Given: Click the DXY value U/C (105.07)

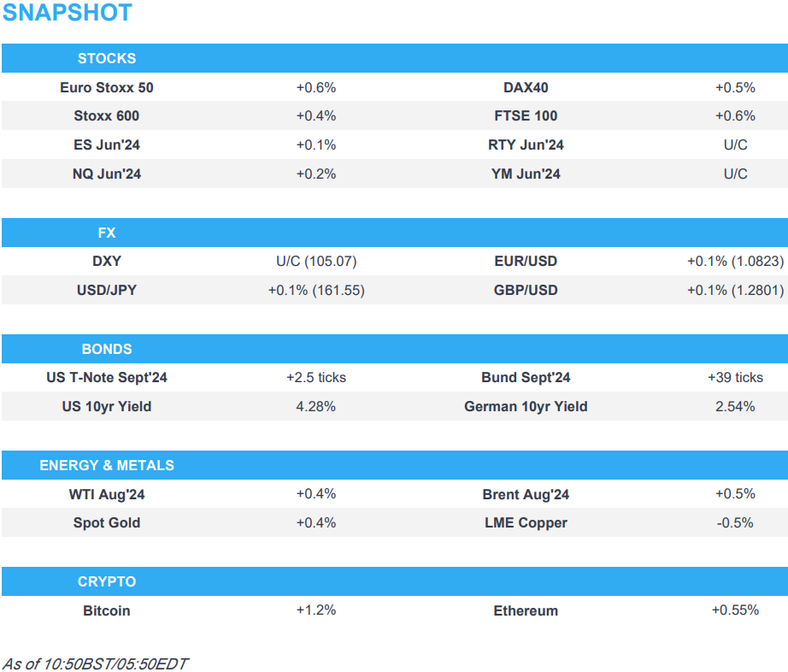Looking at the screenshot, I should point(316,262).
